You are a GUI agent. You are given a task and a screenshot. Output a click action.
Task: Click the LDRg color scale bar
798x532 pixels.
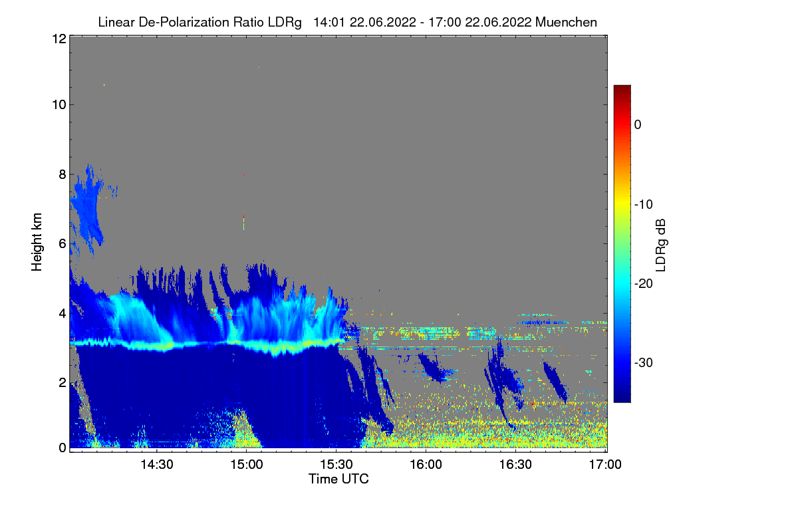click(x=622, y=243)
